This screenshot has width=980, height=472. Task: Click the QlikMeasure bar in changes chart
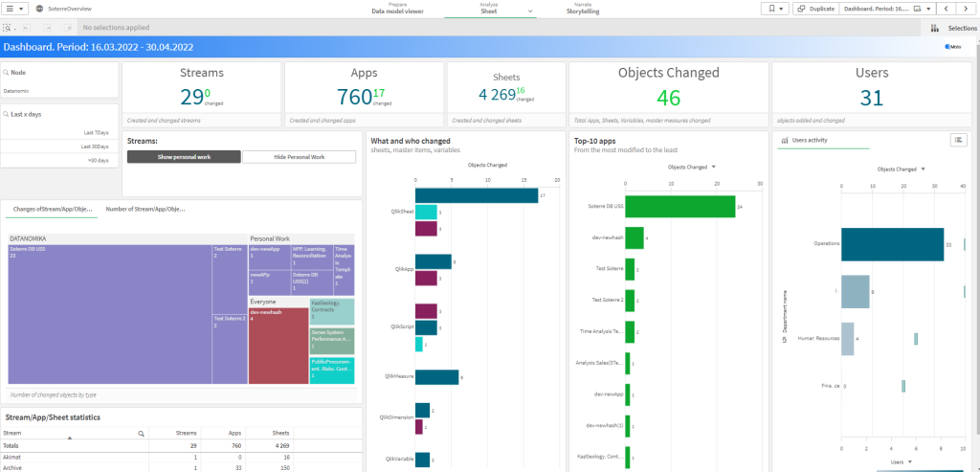coord(436,377)
